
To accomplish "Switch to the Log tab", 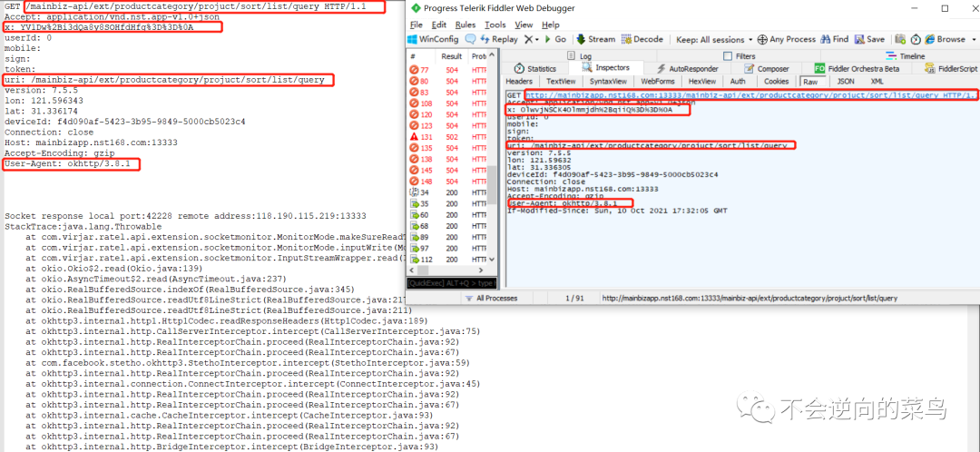I will click(x=580, y=56).
